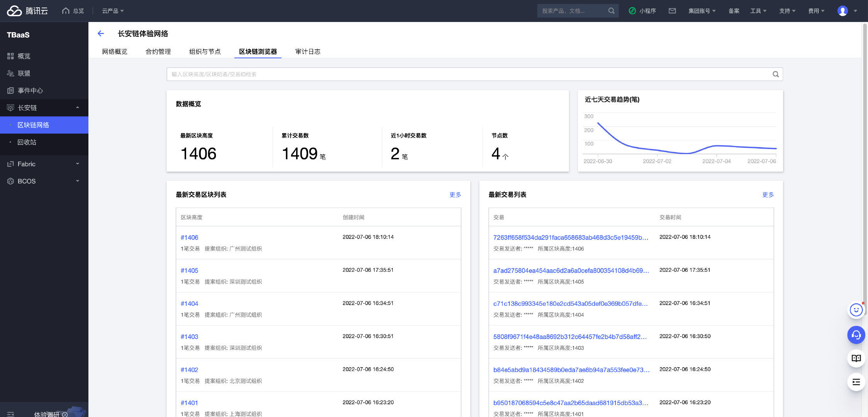The width and height of the screenshot is (868, 417).
Task: Open the headset customer service floating button
Action: tap(856, 335)
